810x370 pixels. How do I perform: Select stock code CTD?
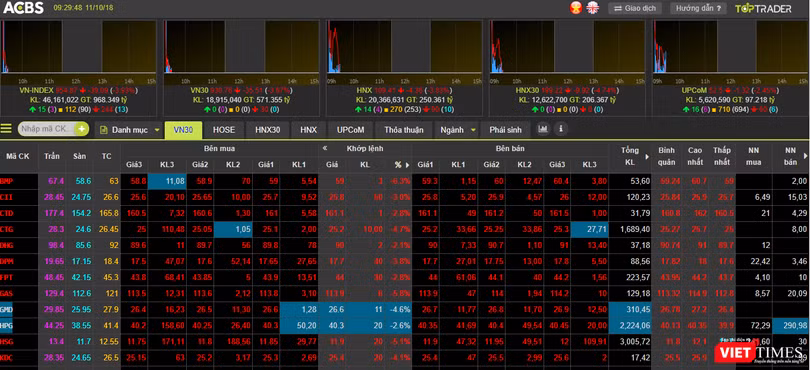click(7, 213)
